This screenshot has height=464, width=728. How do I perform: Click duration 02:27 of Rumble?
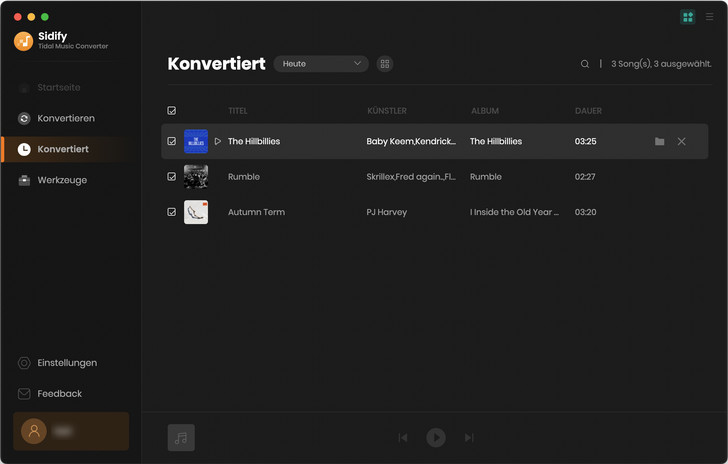tap(585, 176)
